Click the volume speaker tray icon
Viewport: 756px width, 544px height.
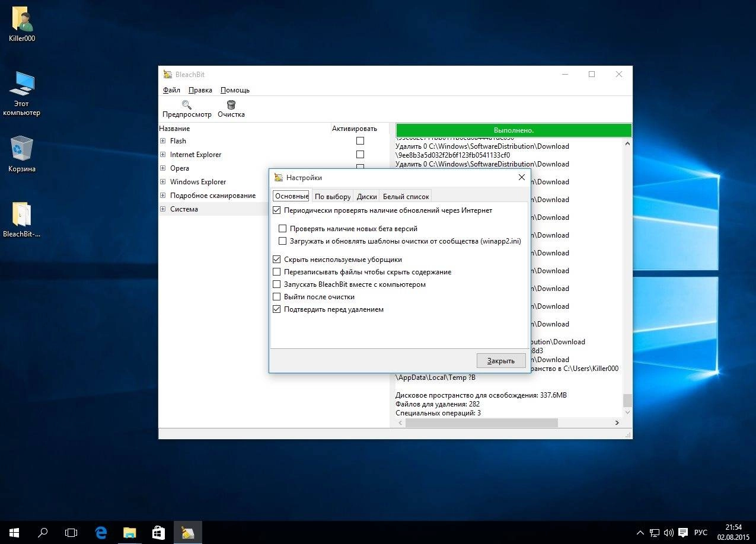(669, 532)
